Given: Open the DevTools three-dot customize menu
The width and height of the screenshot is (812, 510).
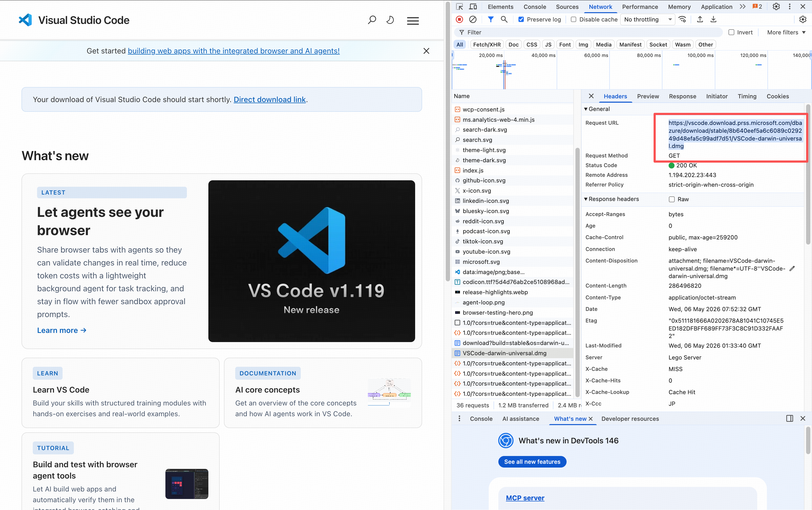Looking at the screenshot, I should click(789, 6).
